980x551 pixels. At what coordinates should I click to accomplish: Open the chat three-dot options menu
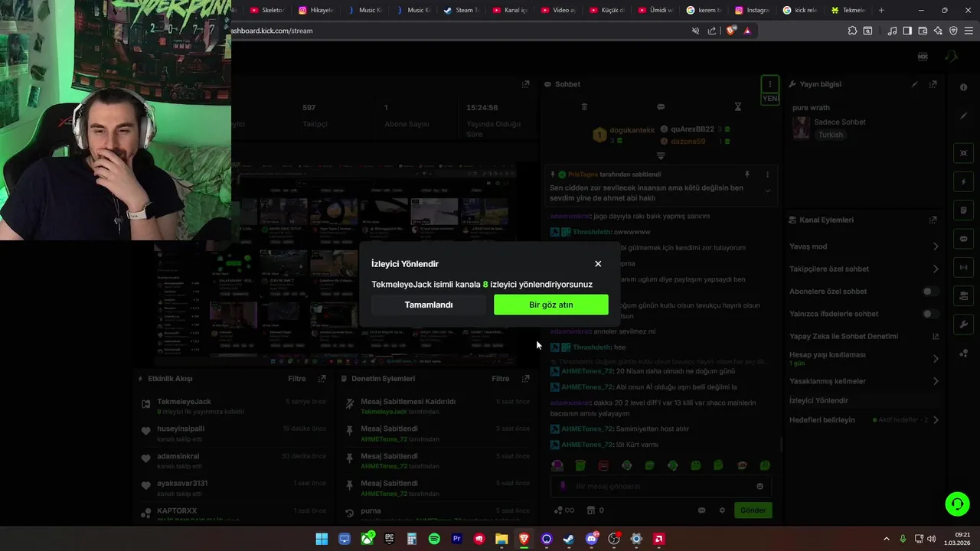[x=770, y=84]
